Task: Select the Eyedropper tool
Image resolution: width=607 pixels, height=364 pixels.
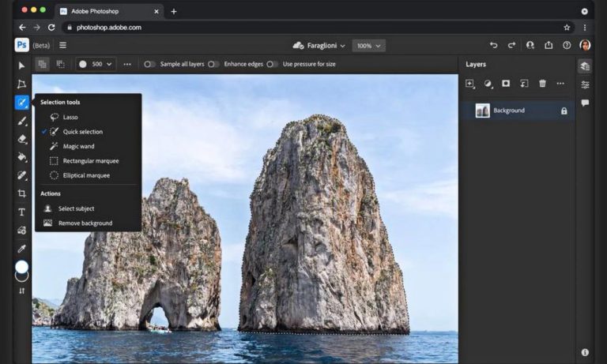Action: coord(21,249)
